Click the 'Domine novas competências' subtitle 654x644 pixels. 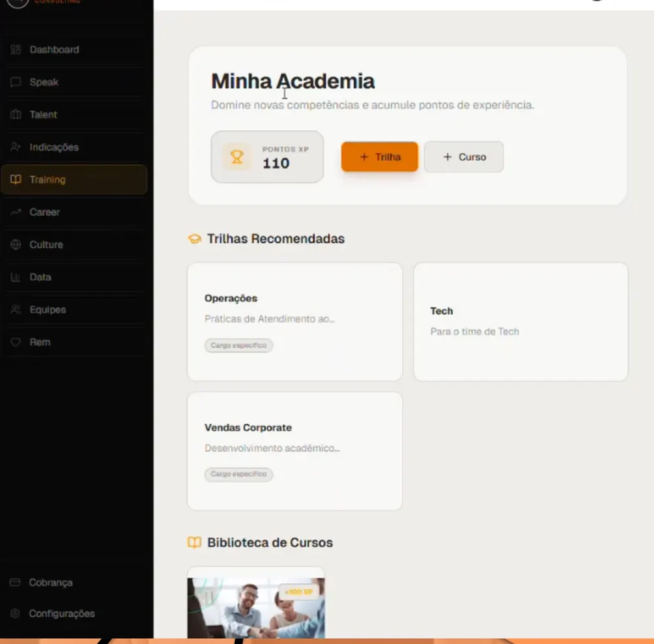pos(373,105)
